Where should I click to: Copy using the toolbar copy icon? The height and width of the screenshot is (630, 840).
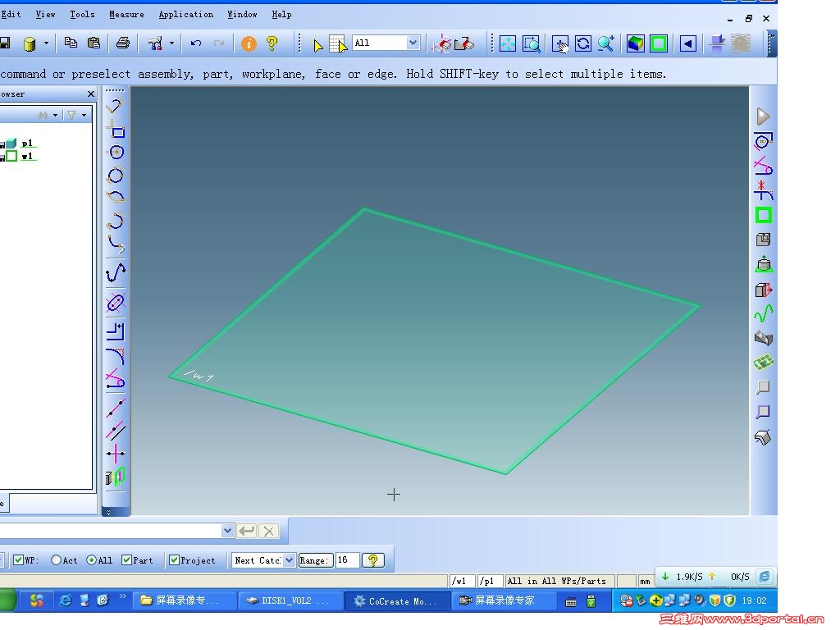(x=71, y=43)
